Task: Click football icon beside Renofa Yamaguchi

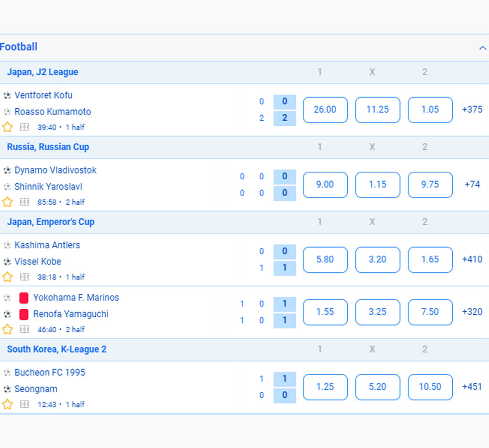Action: [7, 314]
